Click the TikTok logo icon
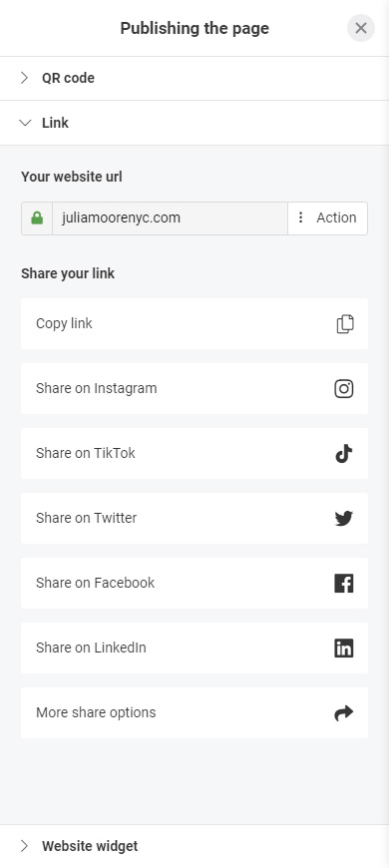 tap(344, 453)
